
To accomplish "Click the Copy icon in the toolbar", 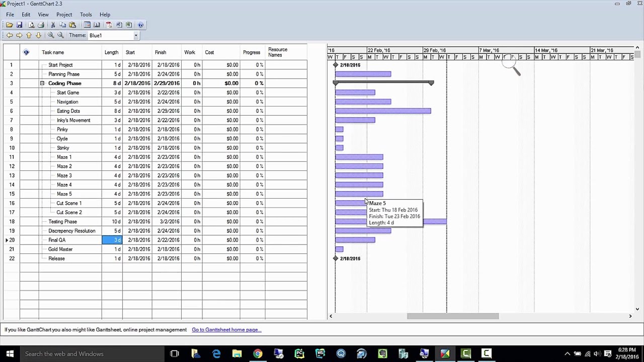I will coord(62,25).
